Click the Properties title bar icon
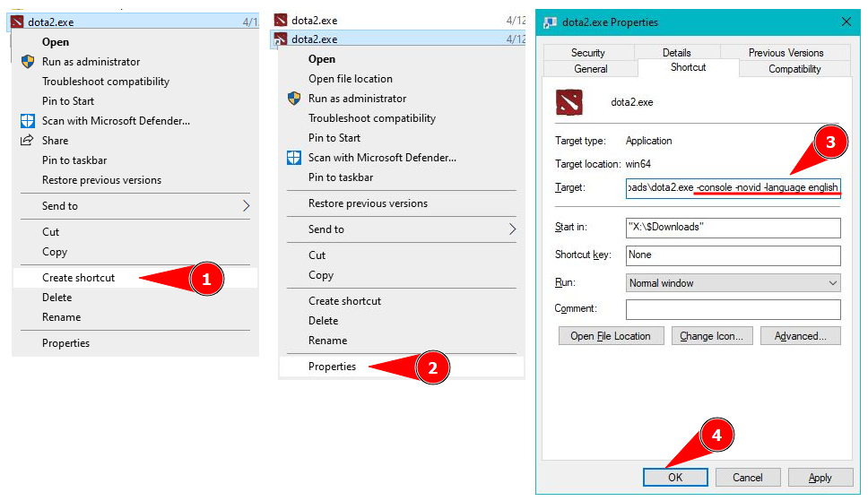The height and width of the screenshot is (501, 868). tap(551, 22)
